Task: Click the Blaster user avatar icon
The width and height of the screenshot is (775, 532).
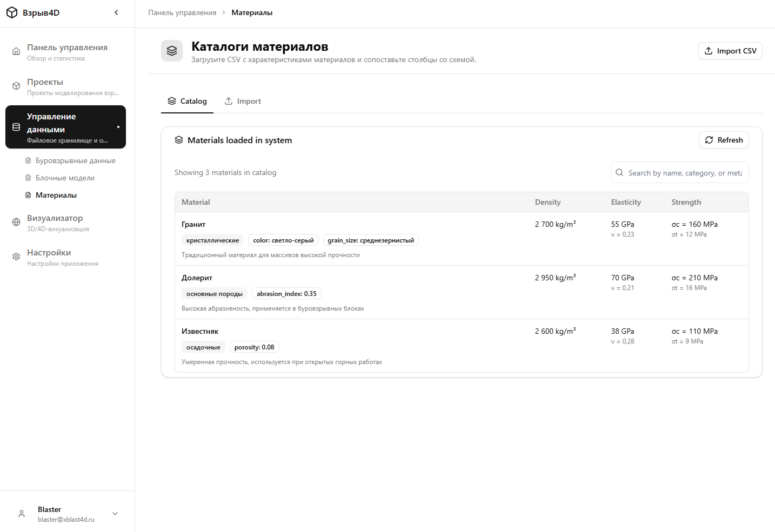Action: click(x=22, y=514)
